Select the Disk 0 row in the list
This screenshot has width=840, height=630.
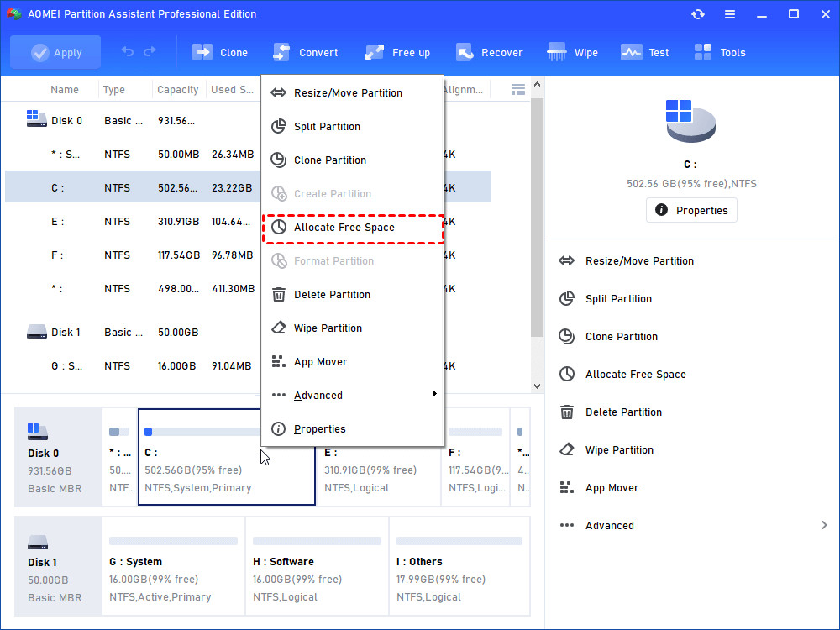[x=248, y=121]
